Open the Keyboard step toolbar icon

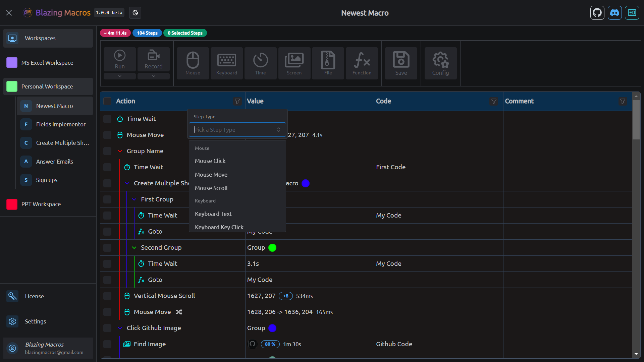point(227,63)
